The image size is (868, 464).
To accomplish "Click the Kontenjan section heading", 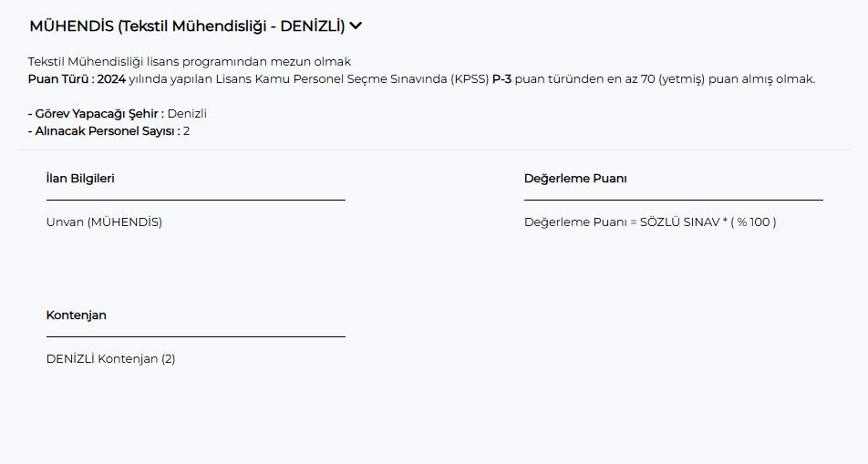I will coord(77,315).
